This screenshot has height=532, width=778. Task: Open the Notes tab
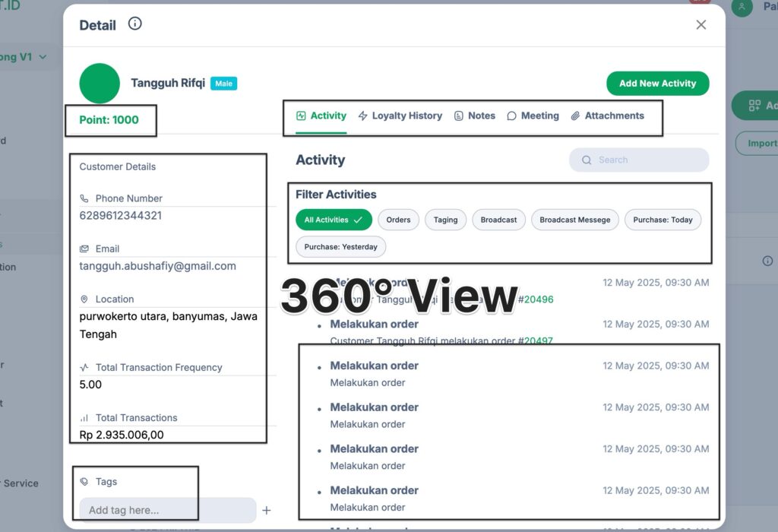click(474, 116)
